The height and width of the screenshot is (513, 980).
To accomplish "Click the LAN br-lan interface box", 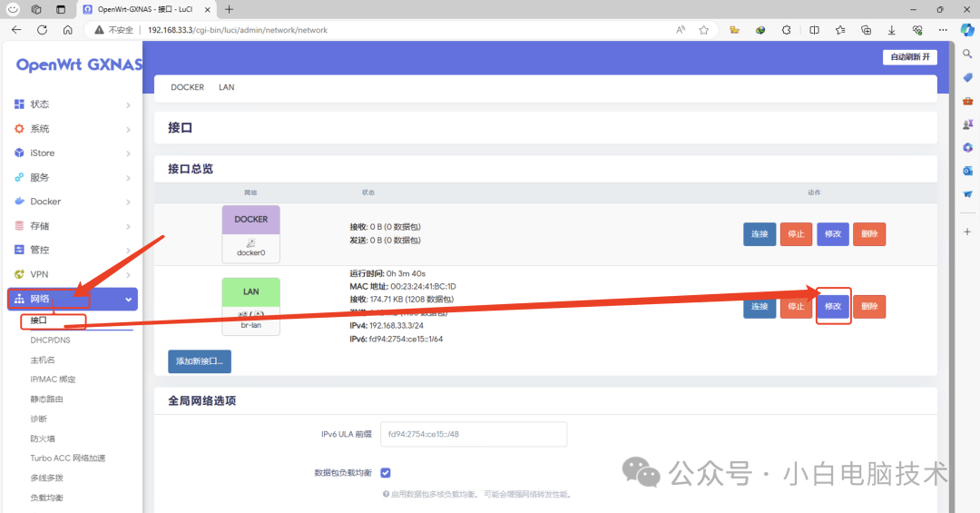I will point(250,307).
